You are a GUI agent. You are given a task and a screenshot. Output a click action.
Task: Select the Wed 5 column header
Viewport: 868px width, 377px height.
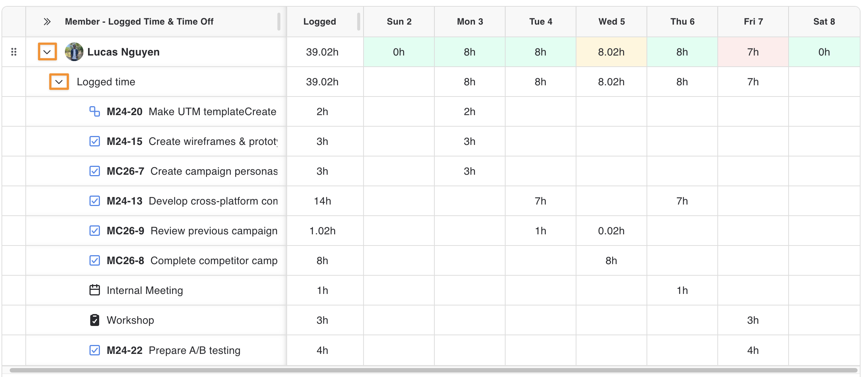pos(611,22)
